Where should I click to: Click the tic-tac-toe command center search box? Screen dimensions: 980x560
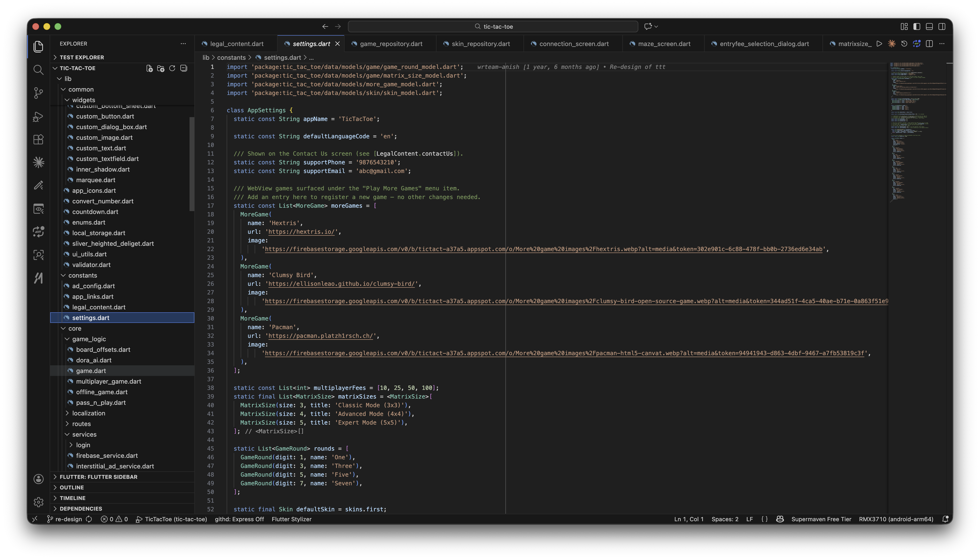coord(493,27)
